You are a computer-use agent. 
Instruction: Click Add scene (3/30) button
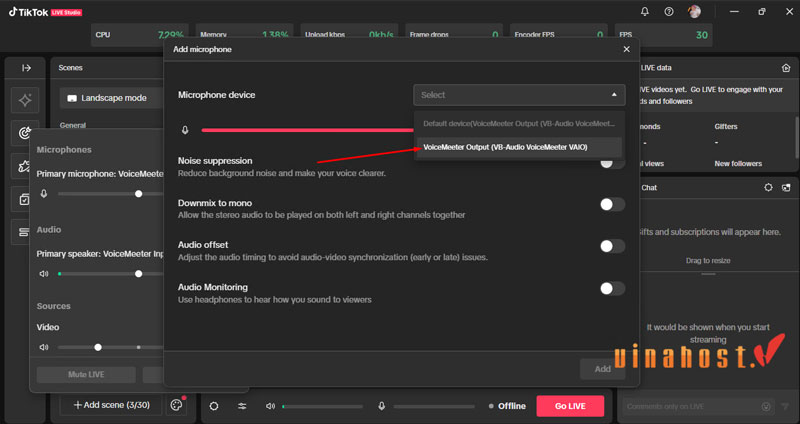(x=111, y=405)
